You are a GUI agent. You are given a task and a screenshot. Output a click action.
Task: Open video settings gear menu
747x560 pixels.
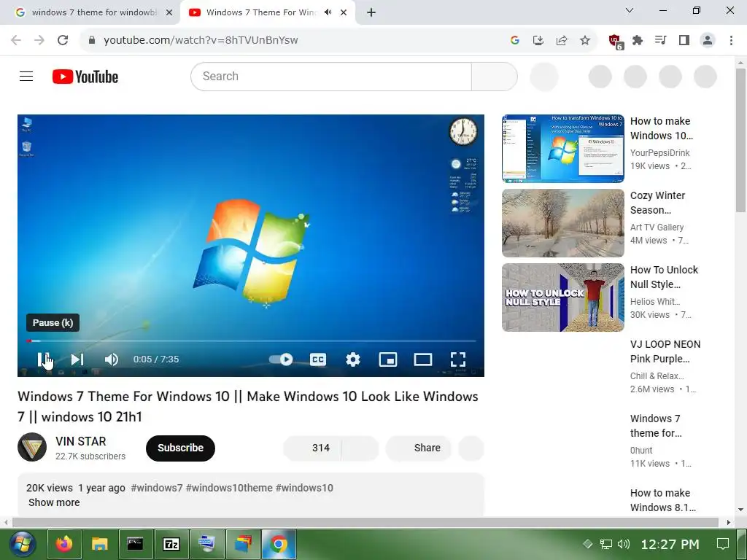tap(353, 359)
